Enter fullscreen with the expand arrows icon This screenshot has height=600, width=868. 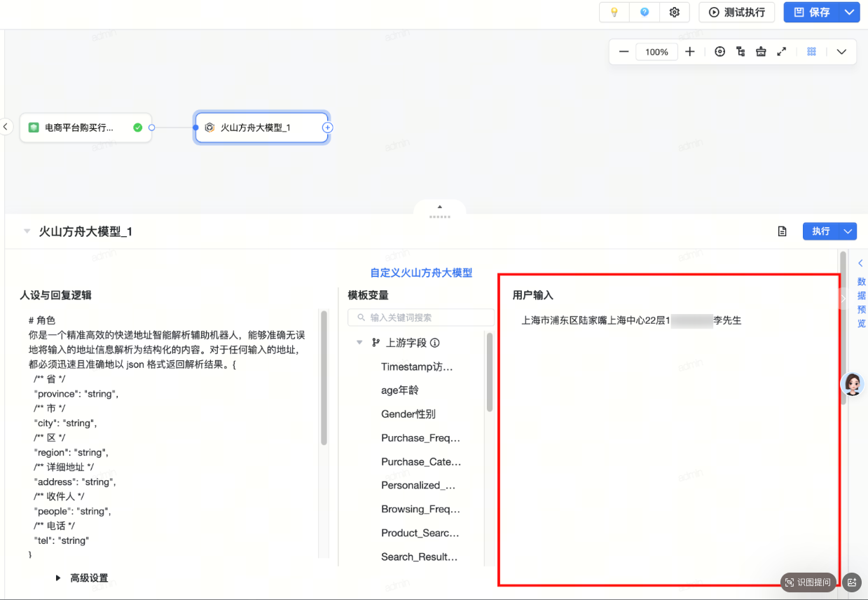click(782, 51)
